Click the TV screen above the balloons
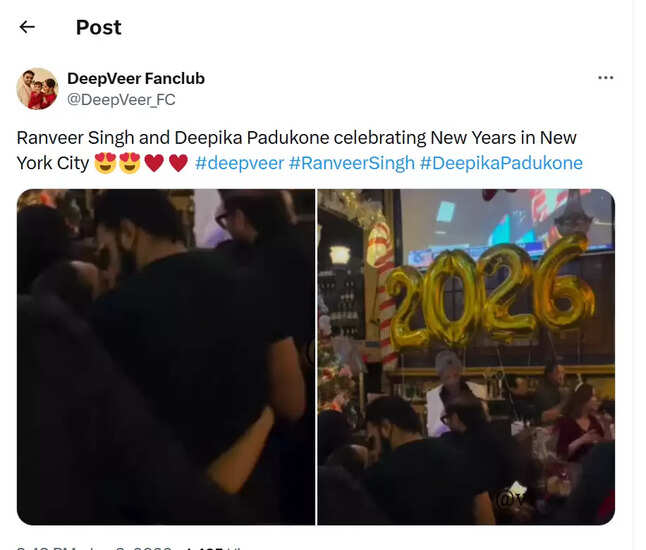This screenshot has height=550, width=646. pos(507,225)
